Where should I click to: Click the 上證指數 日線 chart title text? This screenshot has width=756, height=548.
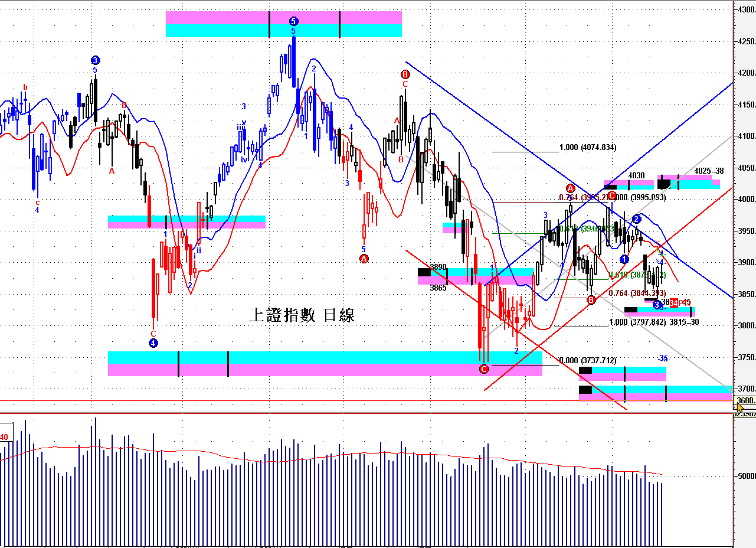point(302,315)
